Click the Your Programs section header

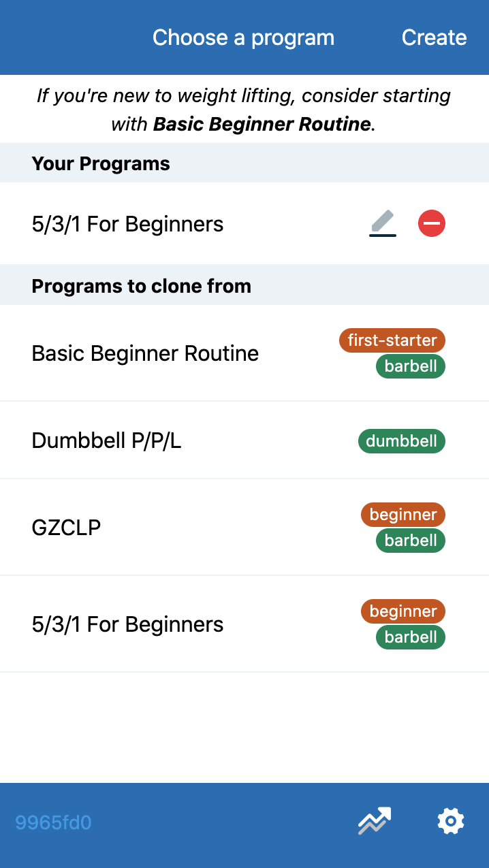click(245, 163)
